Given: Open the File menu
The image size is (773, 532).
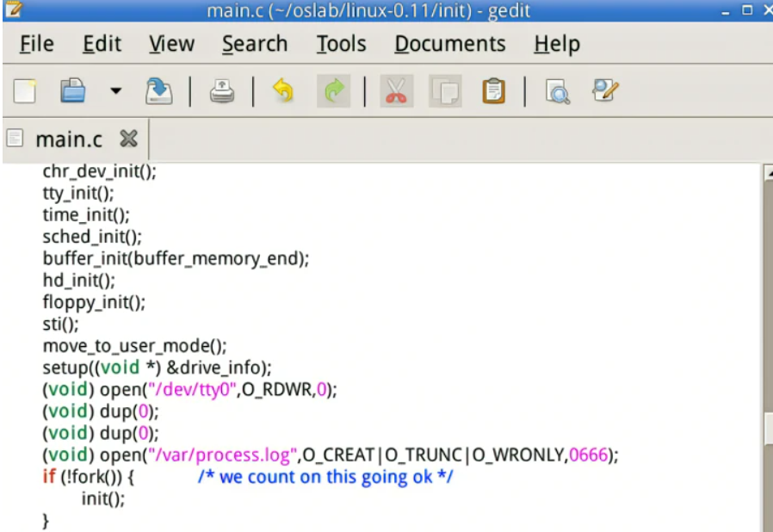Looking at the screenshot, I should [x=36, y=44].
